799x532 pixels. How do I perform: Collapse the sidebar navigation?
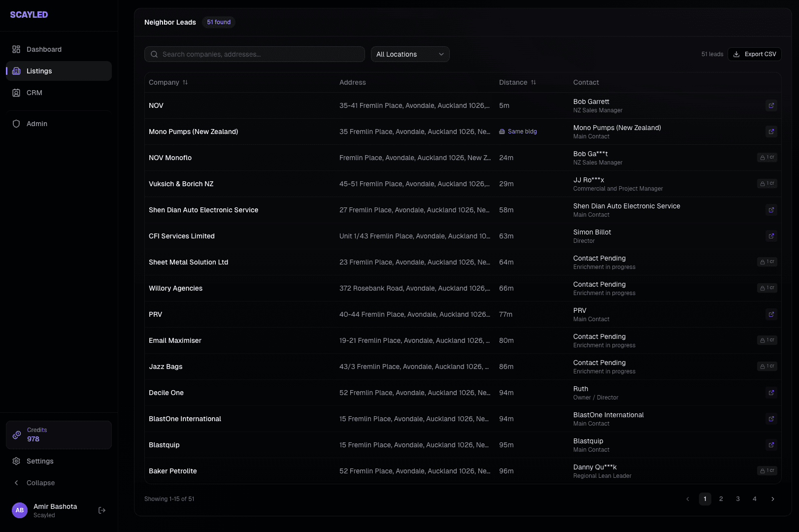40,483
